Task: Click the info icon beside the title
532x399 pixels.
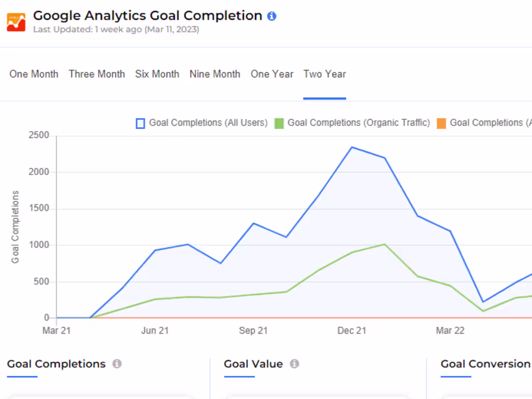Action: click(x=272, y=16)
